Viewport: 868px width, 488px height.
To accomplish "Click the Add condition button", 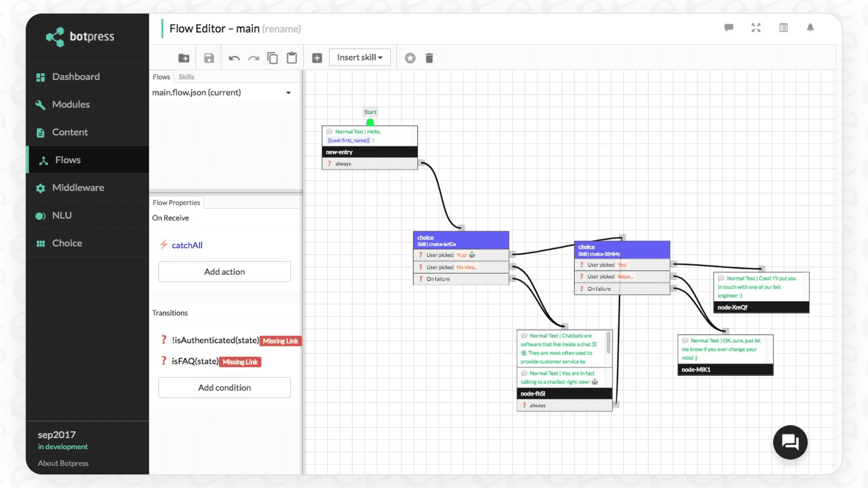I will click(224, 387).
